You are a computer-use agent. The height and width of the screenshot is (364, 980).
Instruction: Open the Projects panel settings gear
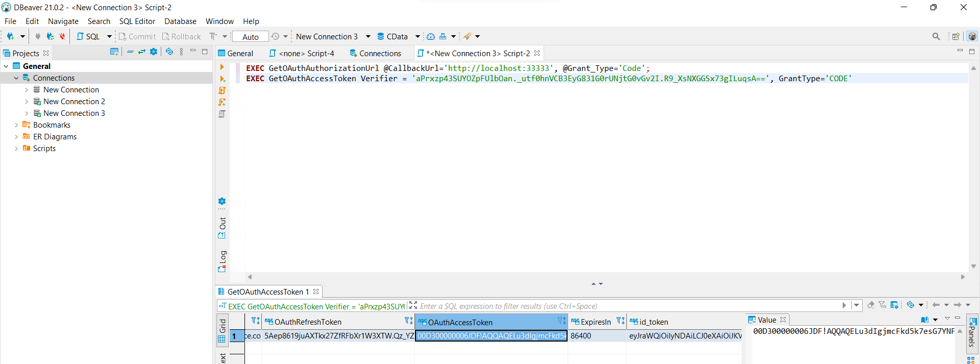click(x=154, y=52)
